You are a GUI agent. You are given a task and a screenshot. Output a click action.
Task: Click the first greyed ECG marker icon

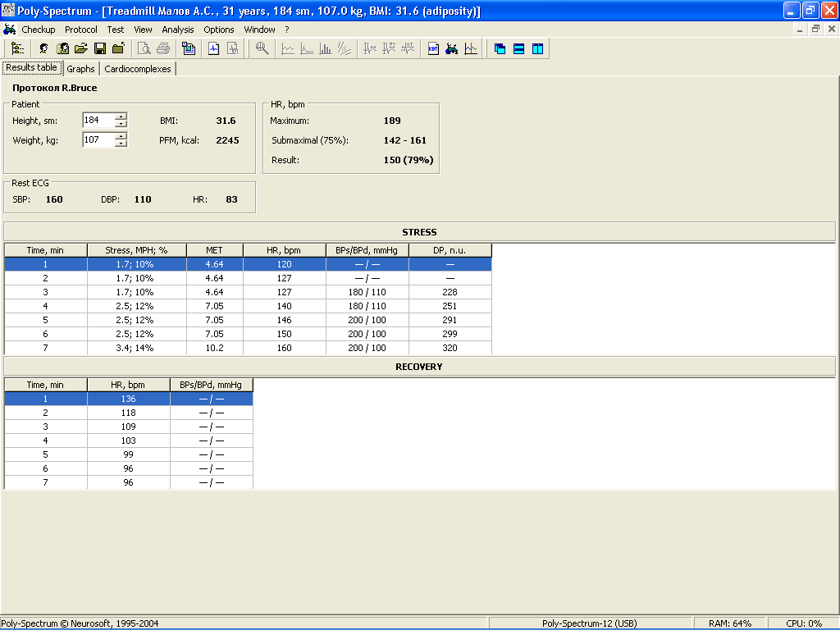click(370, 48)
